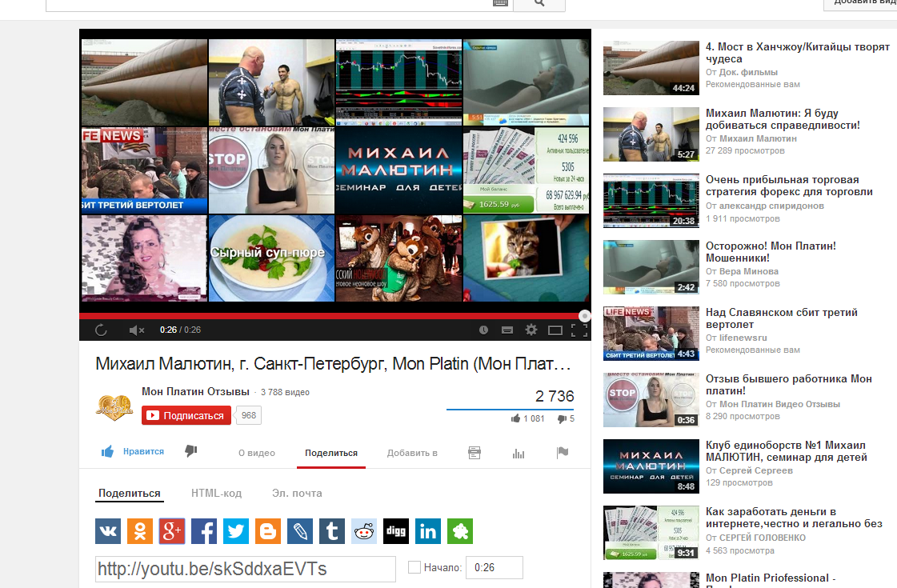The height and width of the screenshot is (588, 897).
Task: Share on Twitter icon
Action: 236,531
